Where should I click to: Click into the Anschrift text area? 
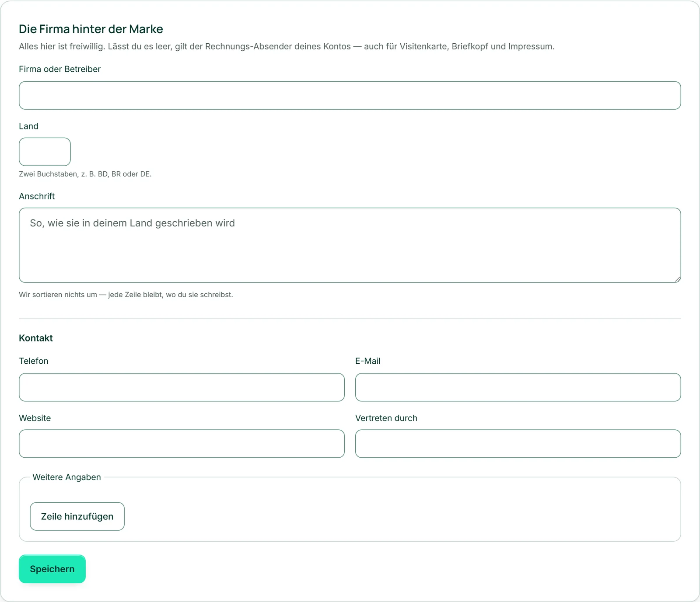350,245
